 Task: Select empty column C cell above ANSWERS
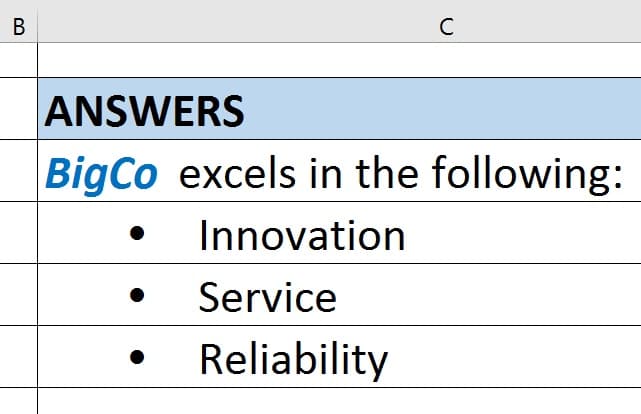pos(339,60)
